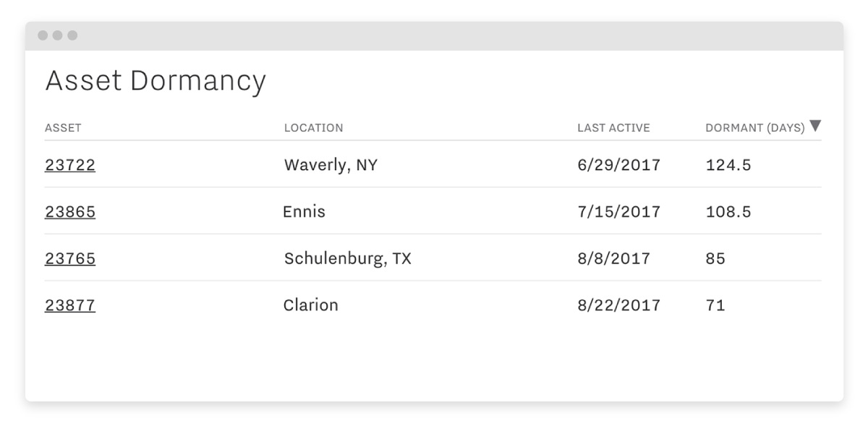
Task: Click the DORMANT (DAYS) column header
Action: pos(754,128)
